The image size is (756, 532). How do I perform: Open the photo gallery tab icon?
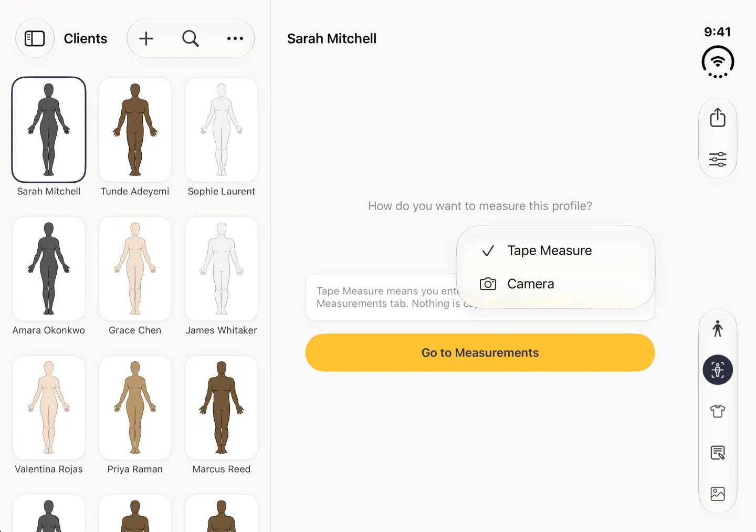pyautogui.click(x=718, y=494)
